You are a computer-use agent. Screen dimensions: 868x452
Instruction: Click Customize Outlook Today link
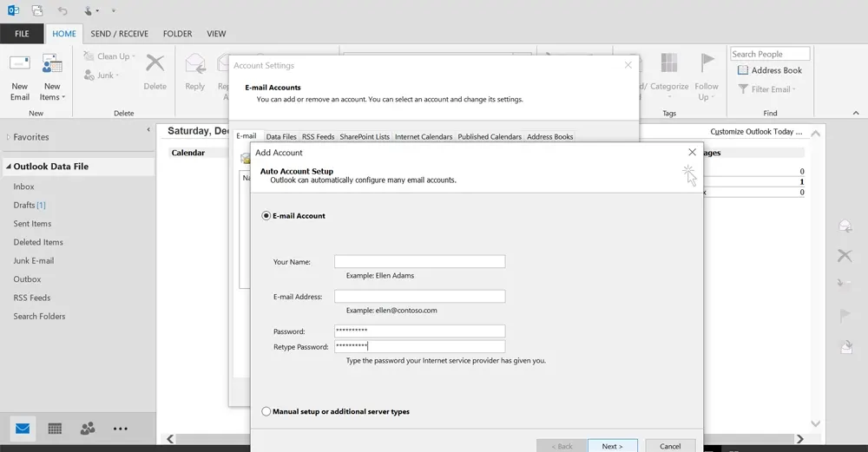point(756,132)
